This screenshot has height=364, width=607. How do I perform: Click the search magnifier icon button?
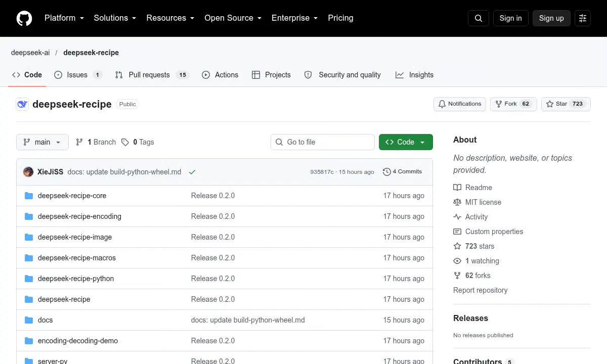click(x=479, y=18)
